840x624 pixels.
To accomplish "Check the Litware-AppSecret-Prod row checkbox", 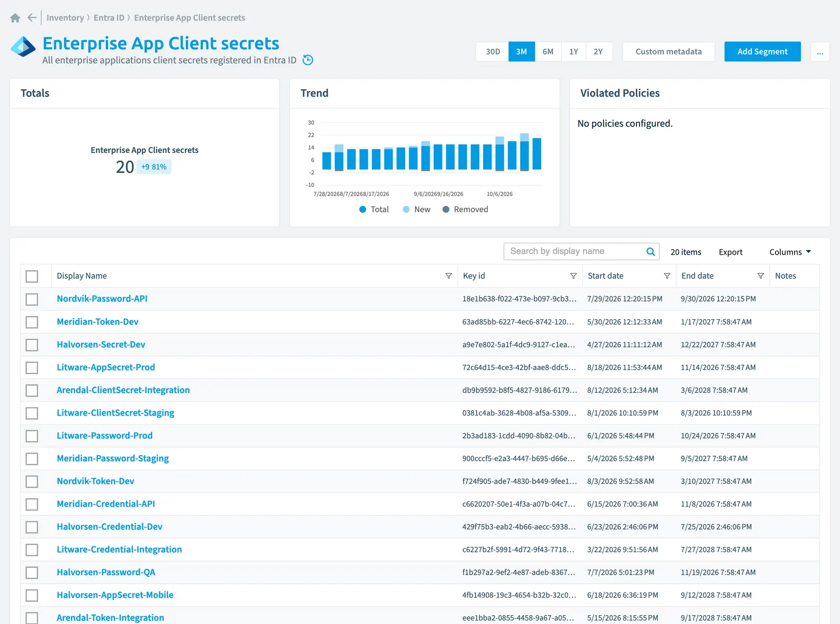I will pyautogui.click(x=32, y=367).
